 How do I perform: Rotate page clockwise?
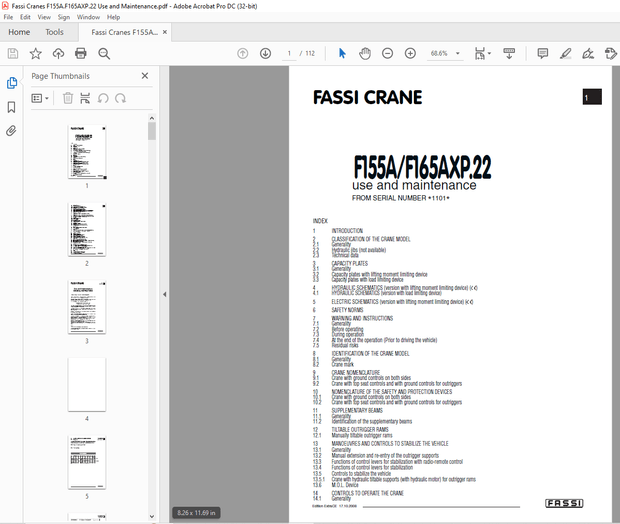(120, 98)
